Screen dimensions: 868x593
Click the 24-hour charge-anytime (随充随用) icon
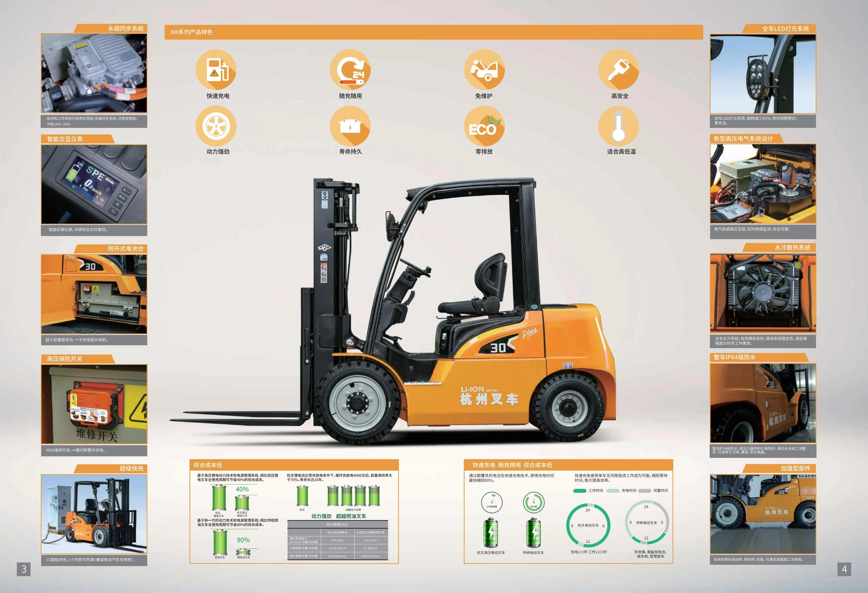[x=350, y=70]
